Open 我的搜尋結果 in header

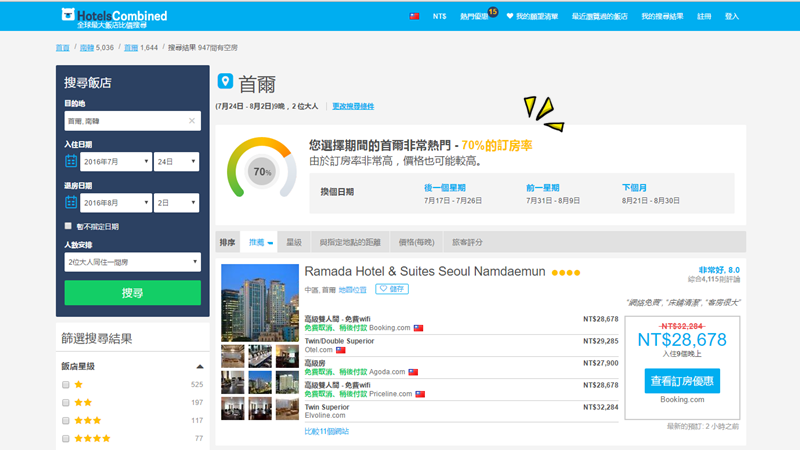662,16
